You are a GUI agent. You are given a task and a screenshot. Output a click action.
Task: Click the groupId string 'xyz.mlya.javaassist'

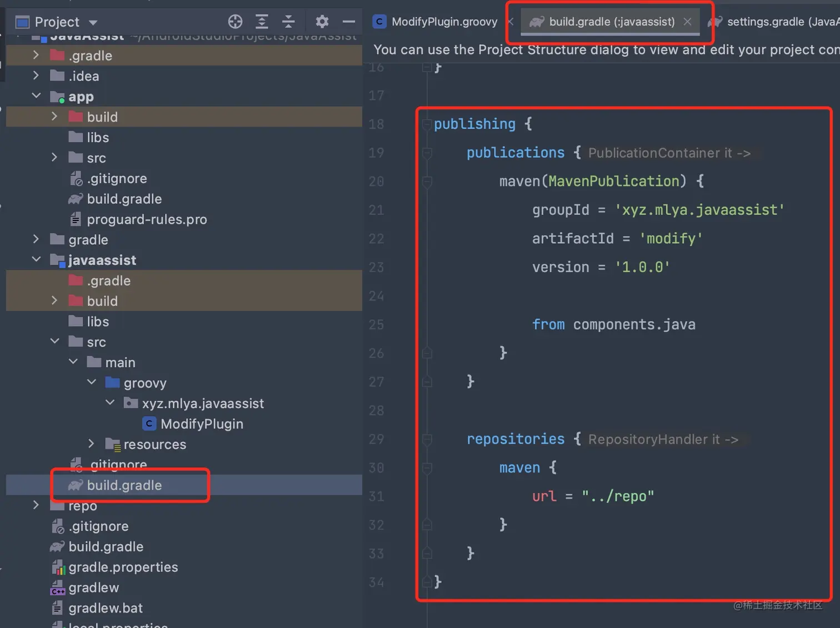click(699, 210)
